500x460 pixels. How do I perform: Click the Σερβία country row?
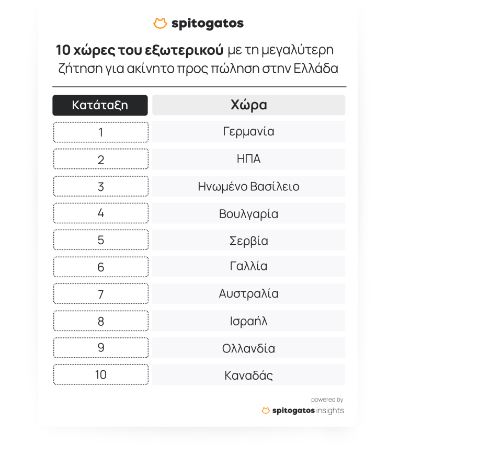[249, 240]
